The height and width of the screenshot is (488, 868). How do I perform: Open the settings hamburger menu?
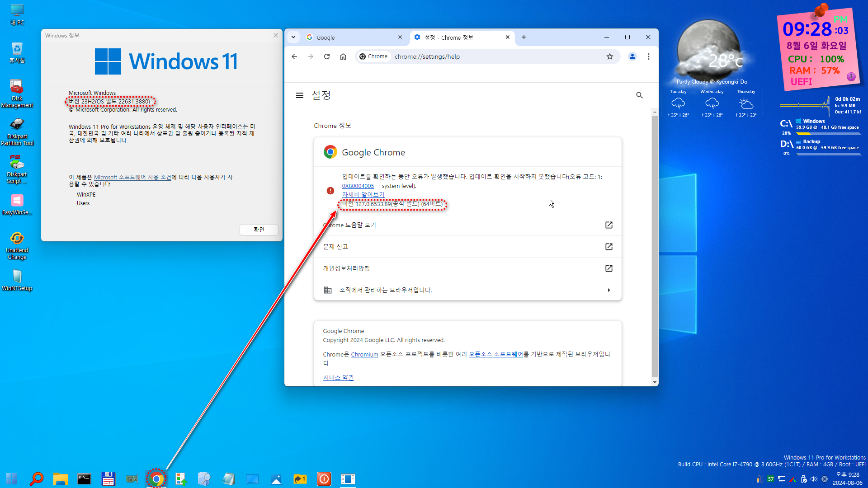click(x=299, y=95)
